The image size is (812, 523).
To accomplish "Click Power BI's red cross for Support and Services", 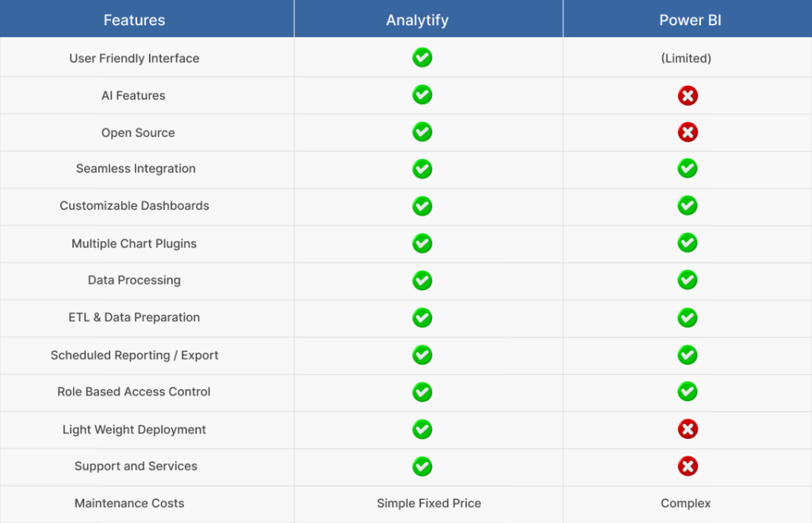I will pyautogui.click(x=688, y=466).
